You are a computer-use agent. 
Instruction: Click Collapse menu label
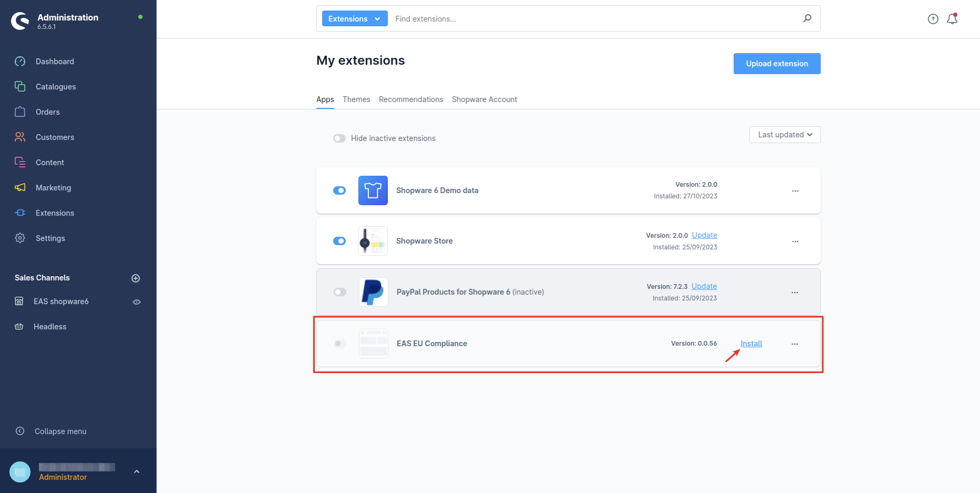61,431
